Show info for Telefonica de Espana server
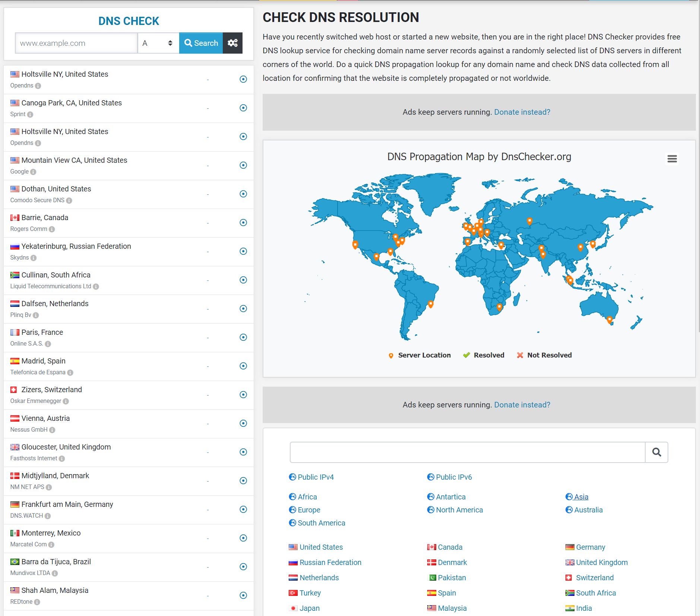 pos(70,372)
